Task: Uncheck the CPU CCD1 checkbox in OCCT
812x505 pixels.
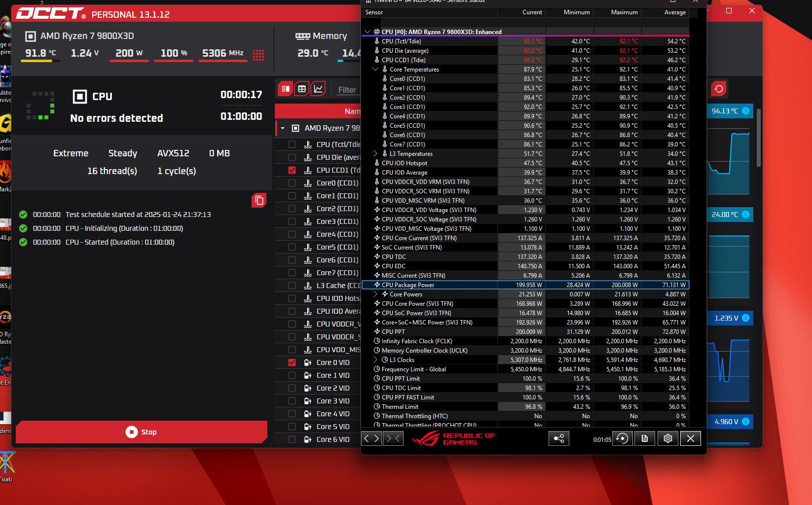Action: coord(292,170)
